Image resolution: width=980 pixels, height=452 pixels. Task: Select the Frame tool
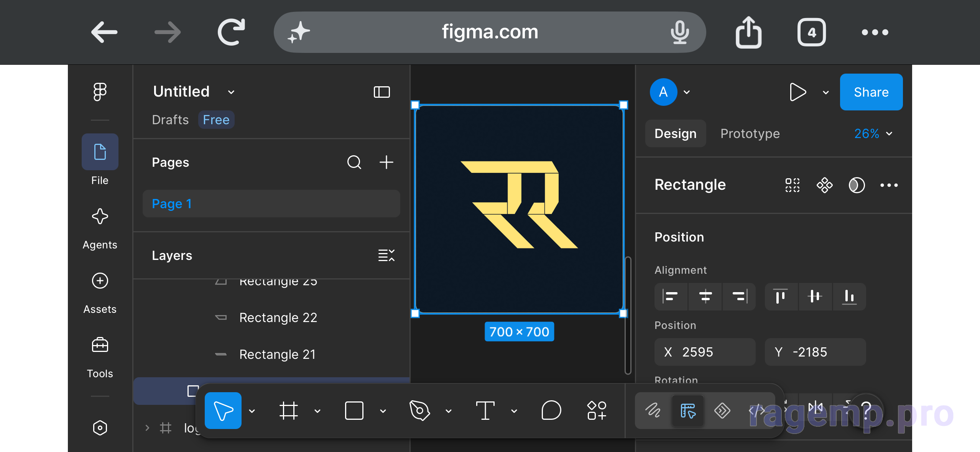click(x=288, y=411)
